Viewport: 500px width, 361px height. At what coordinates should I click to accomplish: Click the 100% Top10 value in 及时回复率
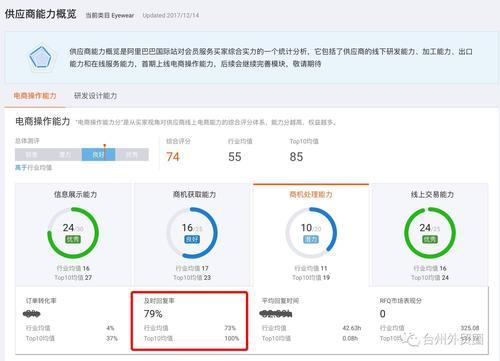click(232, 338)
